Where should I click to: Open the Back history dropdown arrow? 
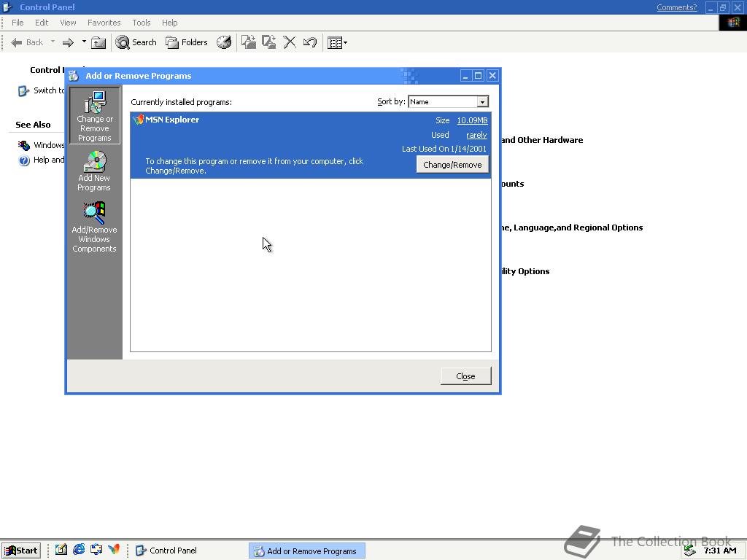[x=53, y=42]
